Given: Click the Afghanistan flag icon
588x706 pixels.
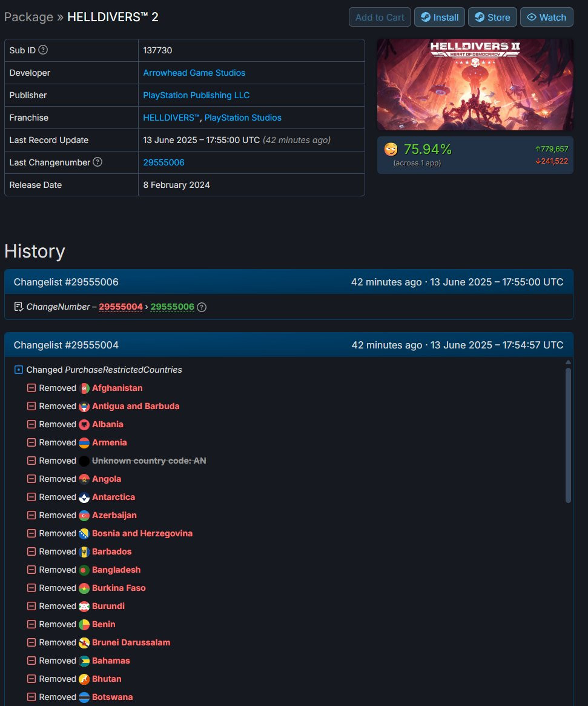Looking at the screenshot, I should [x=84, y=388].
